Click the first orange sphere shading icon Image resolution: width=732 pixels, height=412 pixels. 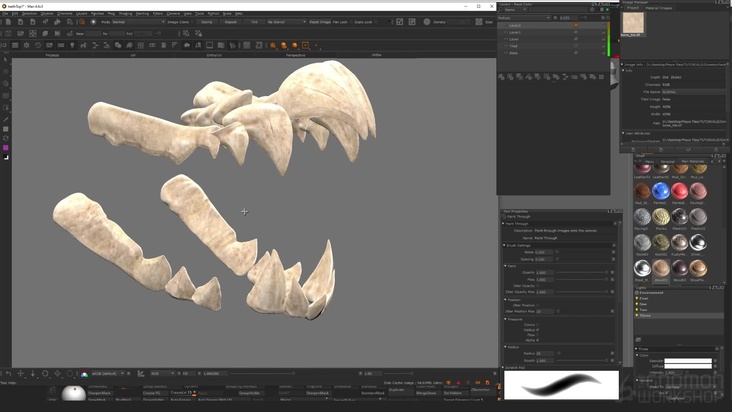[273, 45]
